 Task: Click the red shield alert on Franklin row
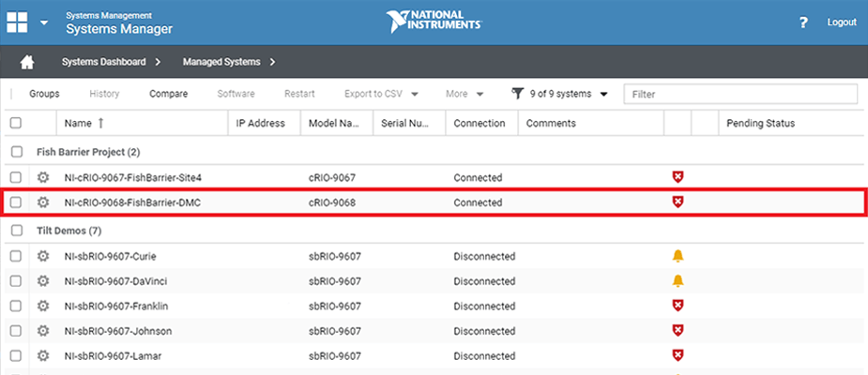point(678,306)
